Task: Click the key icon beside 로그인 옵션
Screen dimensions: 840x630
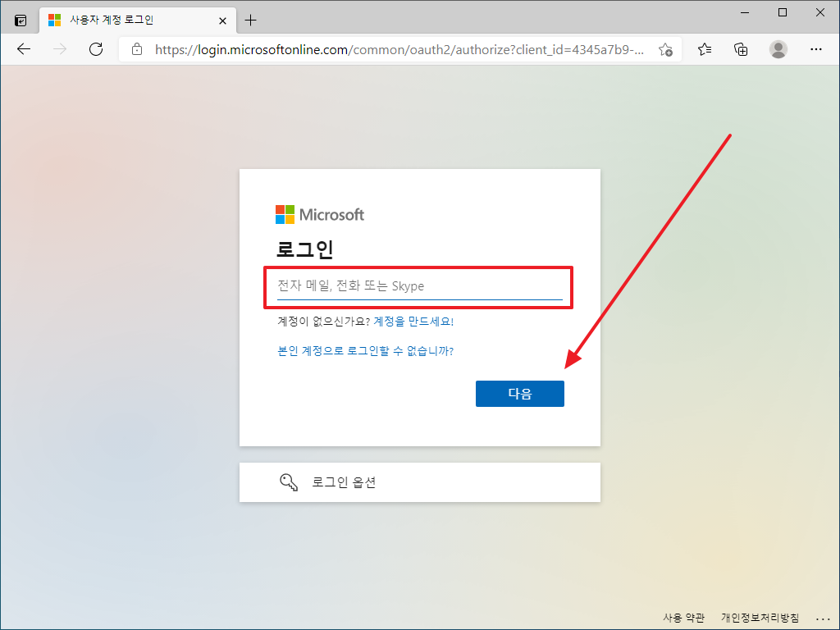Action: pos(289,482)
